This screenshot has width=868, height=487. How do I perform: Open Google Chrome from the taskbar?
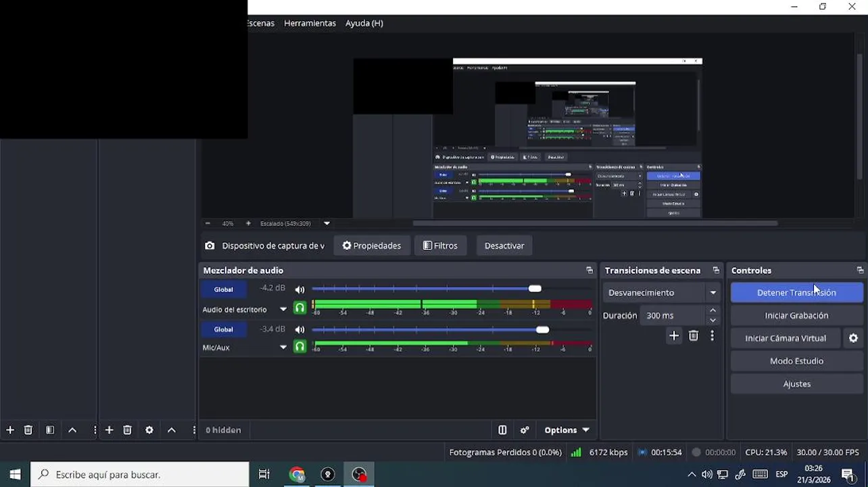[297, 475]
